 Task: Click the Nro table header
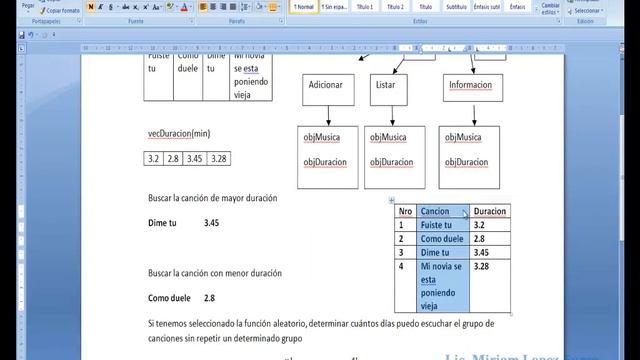click(405, 211)
